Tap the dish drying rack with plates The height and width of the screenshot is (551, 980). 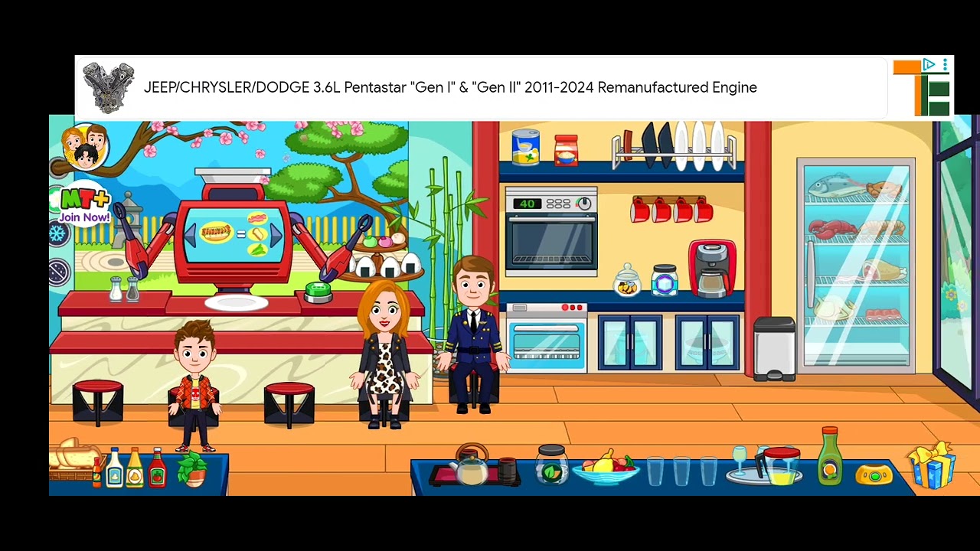[674, 145]
